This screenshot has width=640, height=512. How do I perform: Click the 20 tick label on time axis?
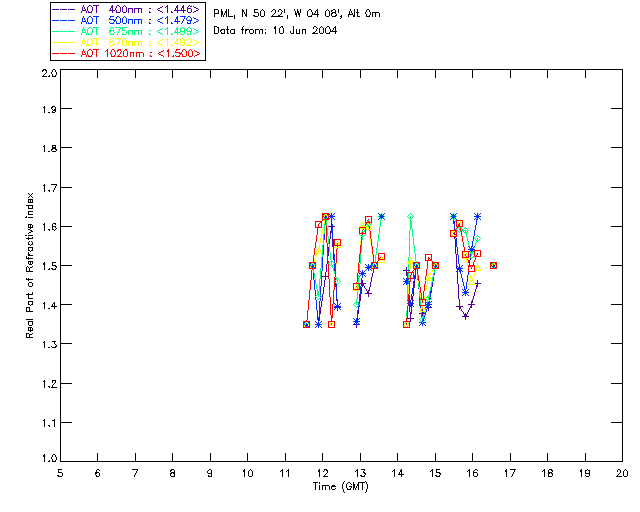click(622, 473)
